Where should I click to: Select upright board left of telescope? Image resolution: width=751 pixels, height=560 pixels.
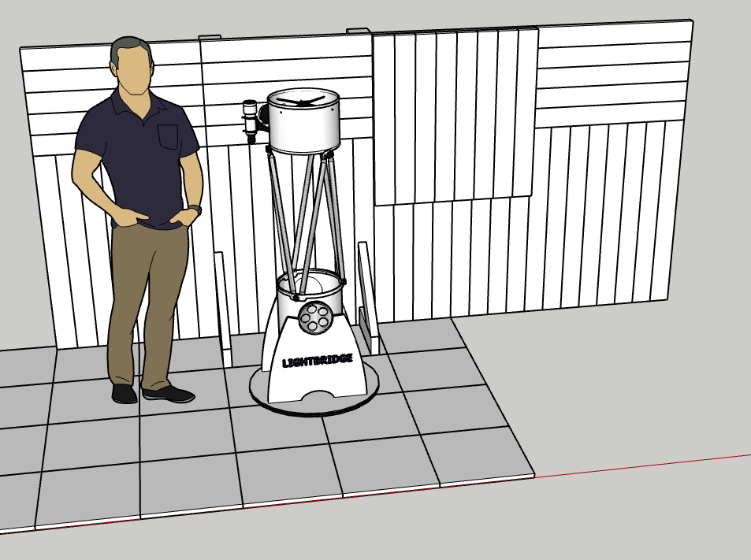(223, 309)
